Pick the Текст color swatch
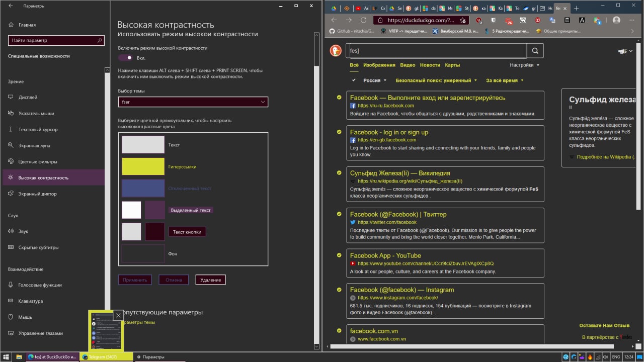Screen dimensions: 644x362 coord(143,145)
